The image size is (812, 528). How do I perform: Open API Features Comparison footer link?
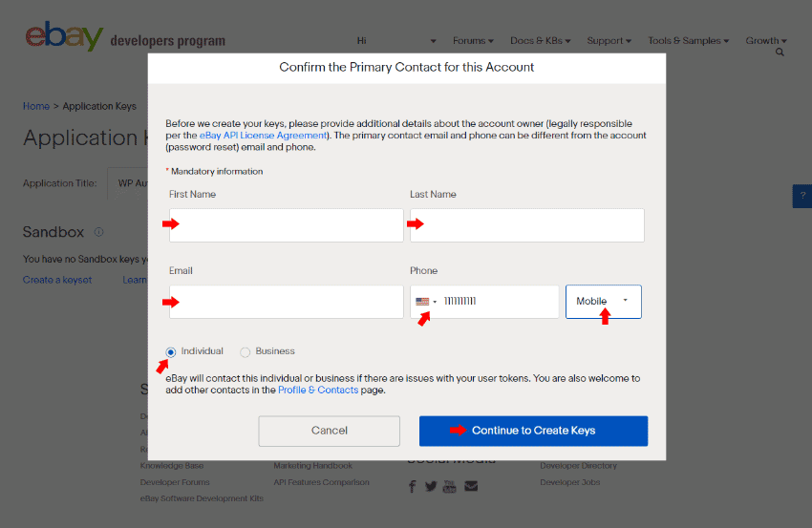[x=321, y=482]
